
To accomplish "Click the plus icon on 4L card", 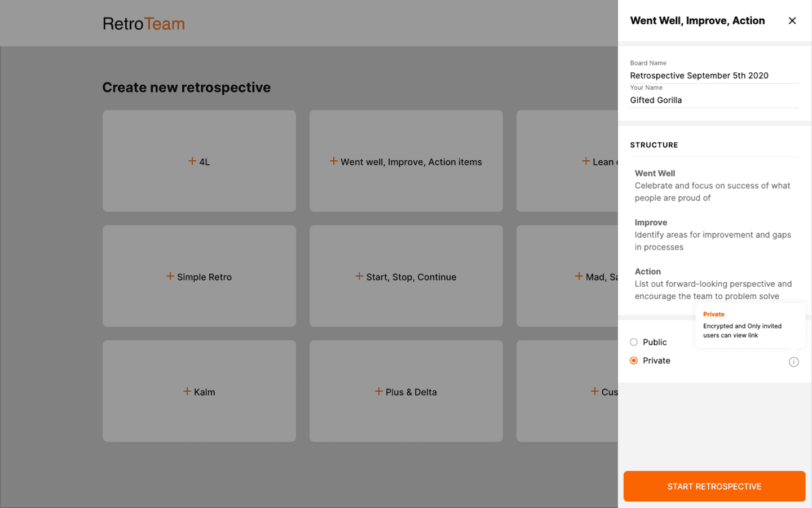I will pyautogui.click(x=192, y=161).
